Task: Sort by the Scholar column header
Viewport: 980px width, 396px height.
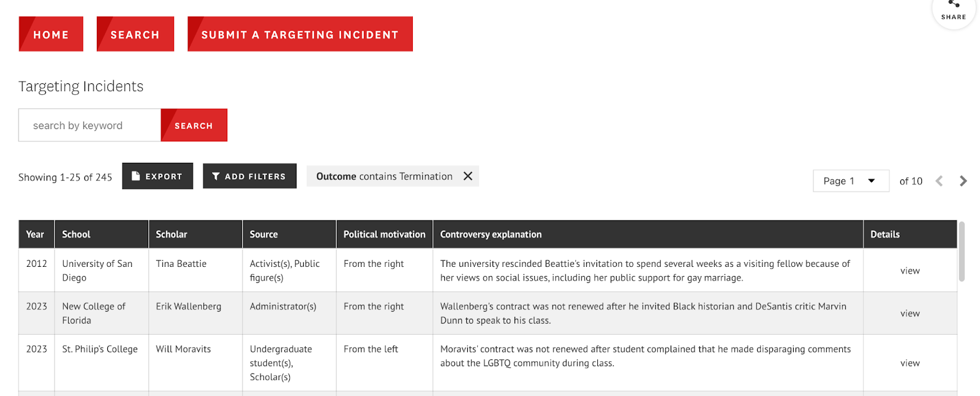Action: point(195,234)
